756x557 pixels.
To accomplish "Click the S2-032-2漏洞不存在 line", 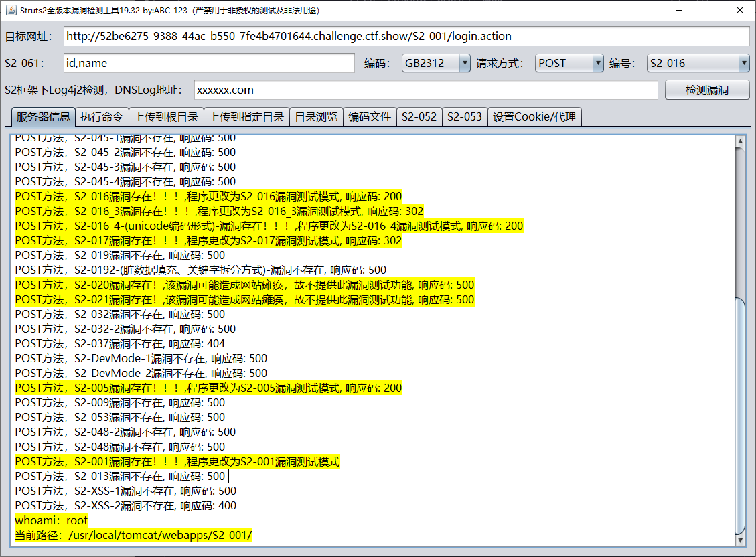I will click(x=125, y=329).
